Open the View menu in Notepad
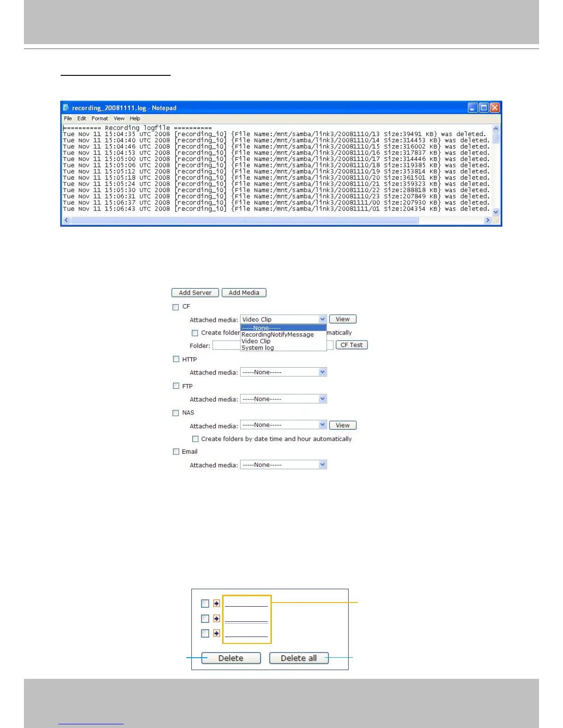563x728 pixels. (x=119, y=119)
